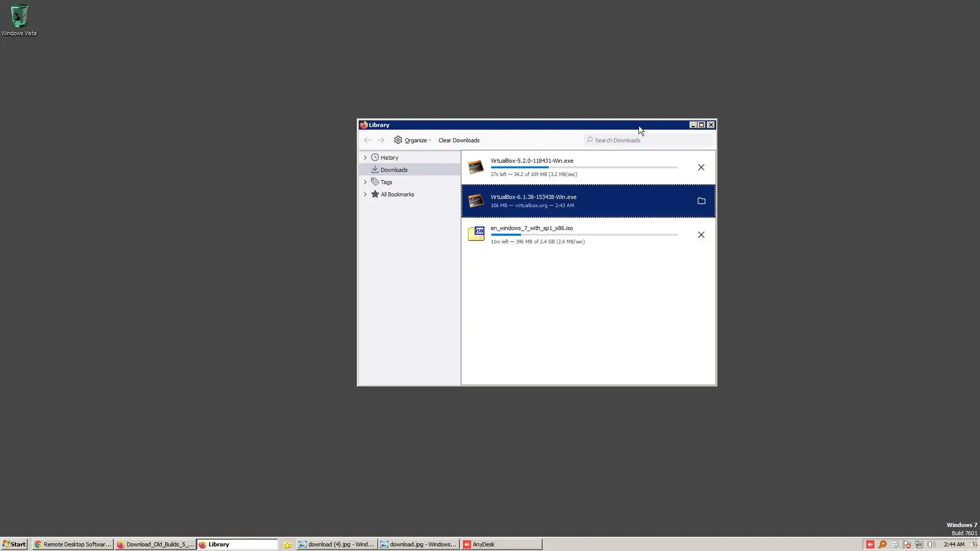Open the Start menu

click(14, 544)
